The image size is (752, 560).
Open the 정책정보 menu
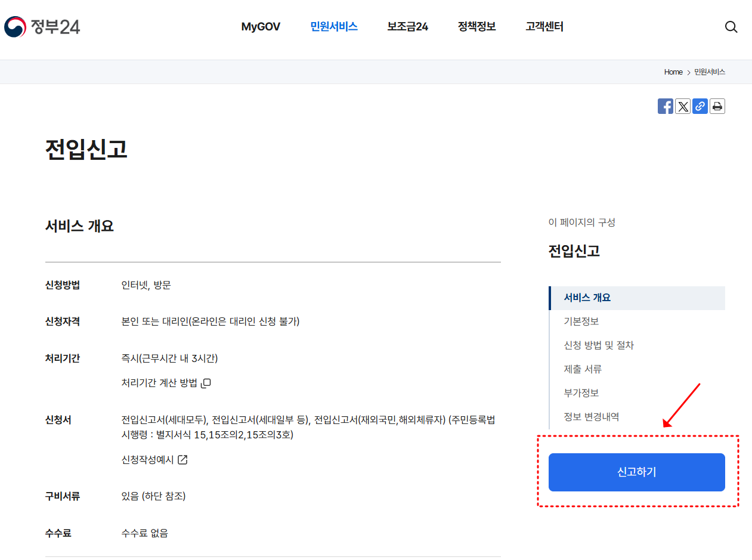pyautogui.click(x=476, y=26)
